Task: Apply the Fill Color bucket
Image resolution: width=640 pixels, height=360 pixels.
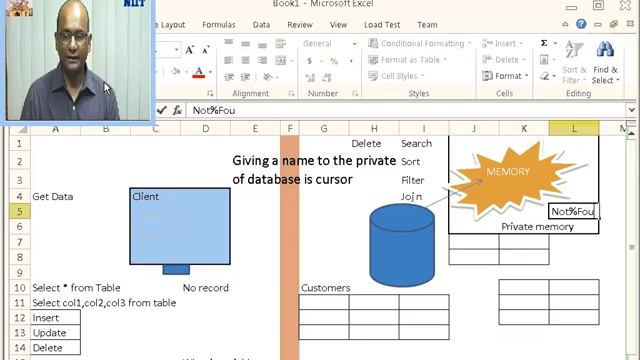Action: (x=176, y=72)
